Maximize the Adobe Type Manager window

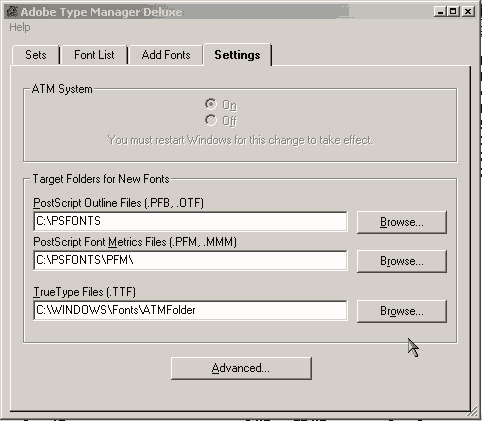tap(453, 12)
